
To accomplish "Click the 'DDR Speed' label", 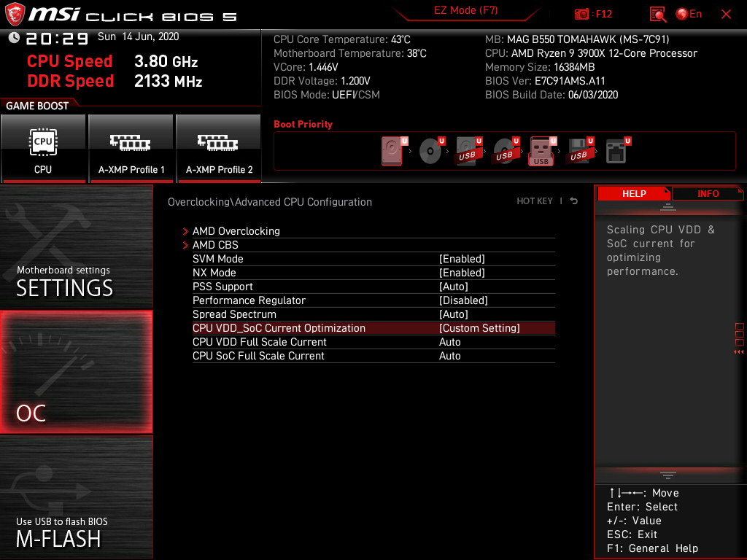I will [70, 81].
